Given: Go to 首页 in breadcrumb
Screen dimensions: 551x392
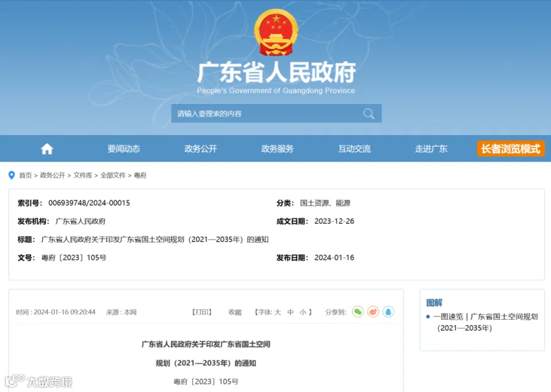Looking at the screenshot, I should tap(25, 175).
